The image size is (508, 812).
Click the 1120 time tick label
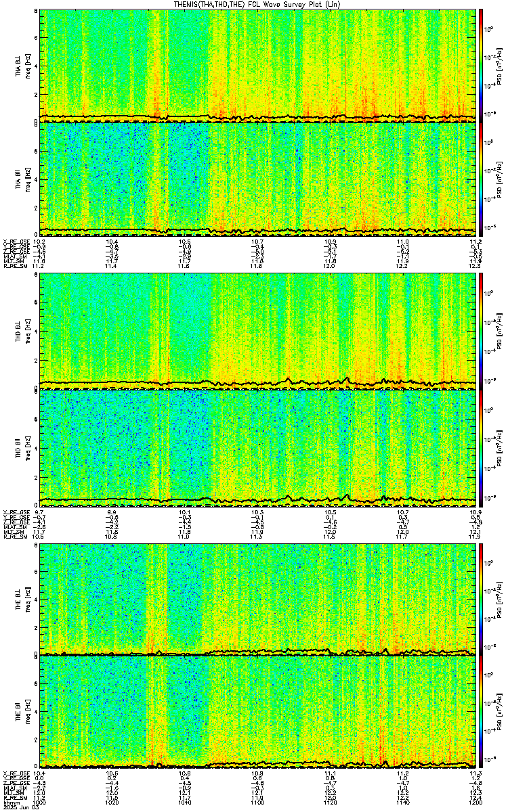[331, 803]
